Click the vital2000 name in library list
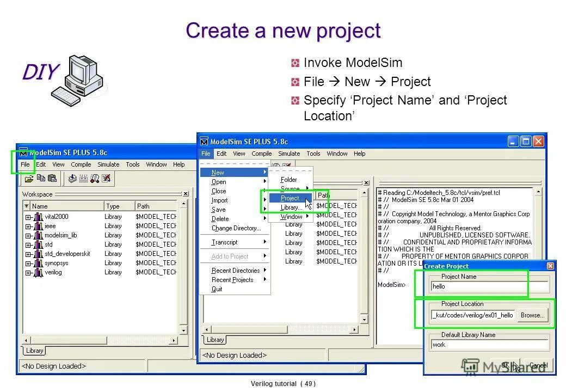Screen dimensions: 566x392 point(56,217)
